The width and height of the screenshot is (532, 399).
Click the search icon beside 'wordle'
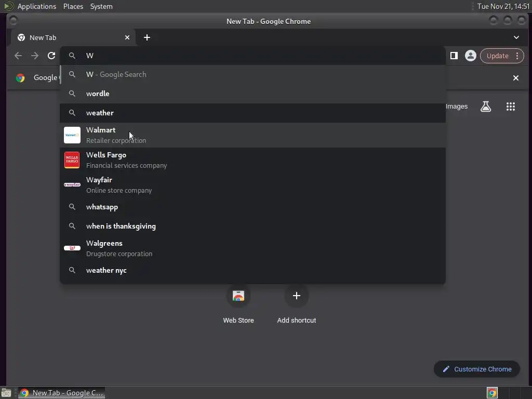(72, 94)
